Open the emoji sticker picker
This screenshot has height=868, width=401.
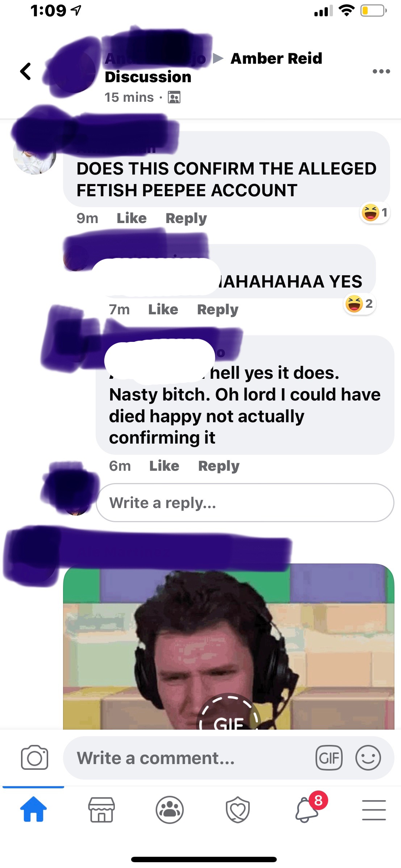tap(368, 758)
